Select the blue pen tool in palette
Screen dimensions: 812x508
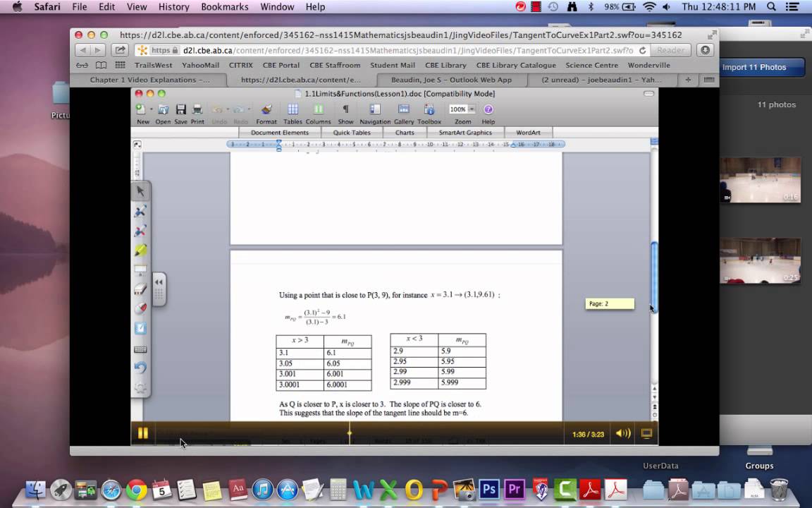[140, 212]
